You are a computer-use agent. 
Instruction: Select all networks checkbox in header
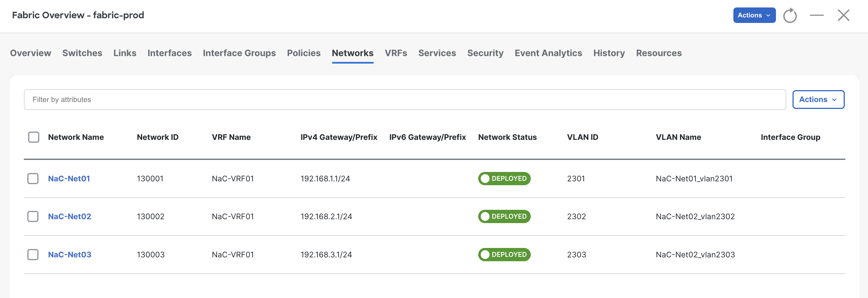[x=34, y=137]
